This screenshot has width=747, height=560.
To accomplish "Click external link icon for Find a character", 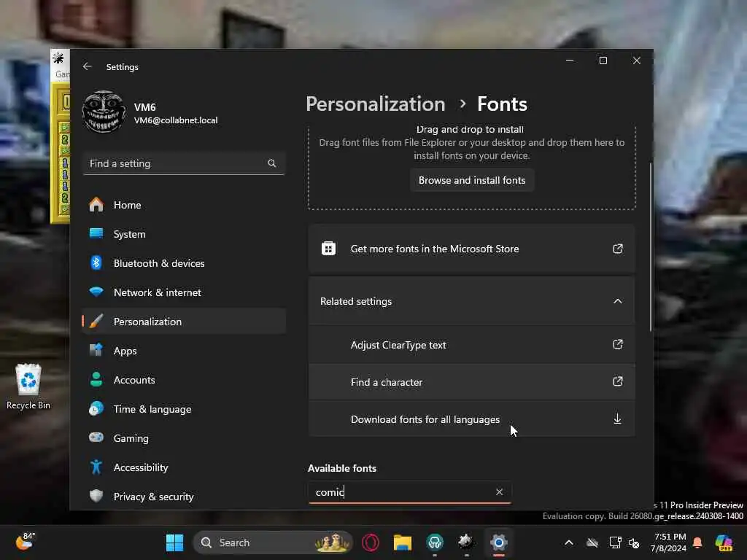I will [618, 381].
